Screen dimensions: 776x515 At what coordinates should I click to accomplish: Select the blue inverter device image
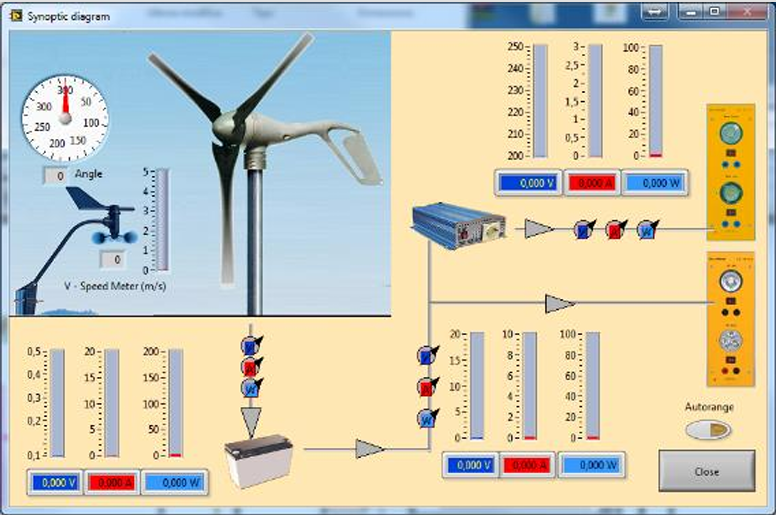[x=459, y=226]
